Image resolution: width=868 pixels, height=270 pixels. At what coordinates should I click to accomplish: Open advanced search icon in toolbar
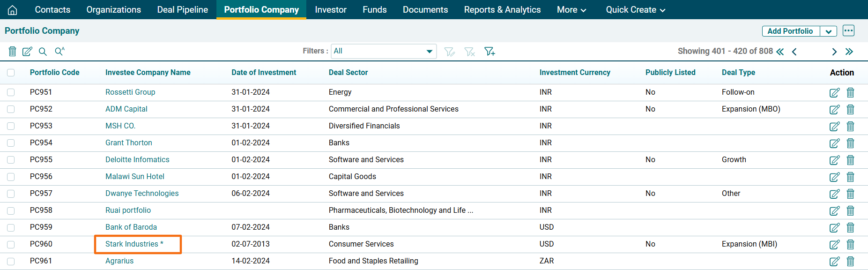(x=59, y=52)
